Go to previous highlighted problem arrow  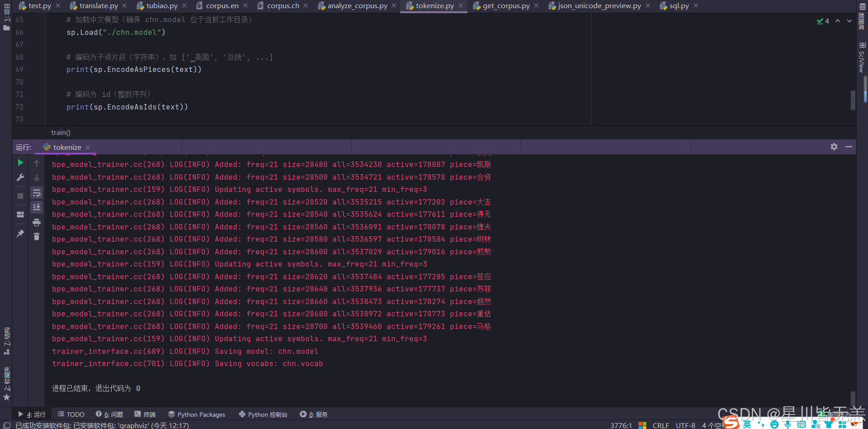(838, 21)
